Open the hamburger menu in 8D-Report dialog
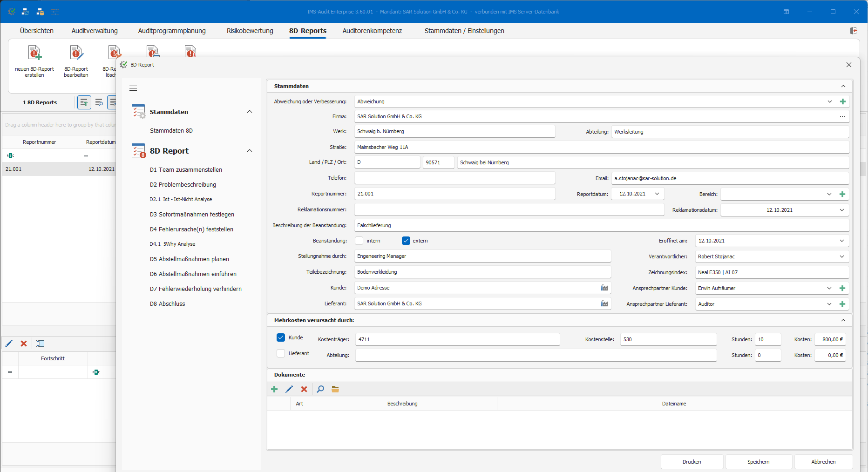 pyautogui.click(x=133, y=88)
